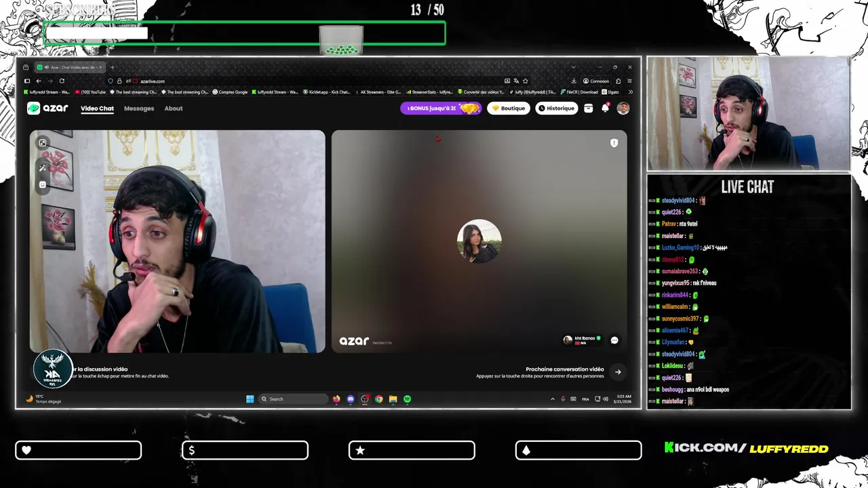The height and width of the screenshot is (488, 868).
Task: Click the translate page icon in address bar
Action: coord(516,81)
